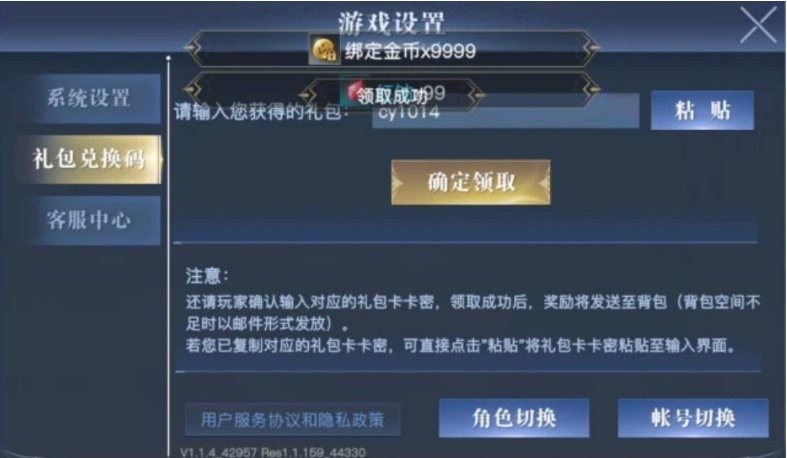787x458 pixels.
Task: Tap the 绑定金币x9999 reward banner text
Action: click(x=410, y=51)
